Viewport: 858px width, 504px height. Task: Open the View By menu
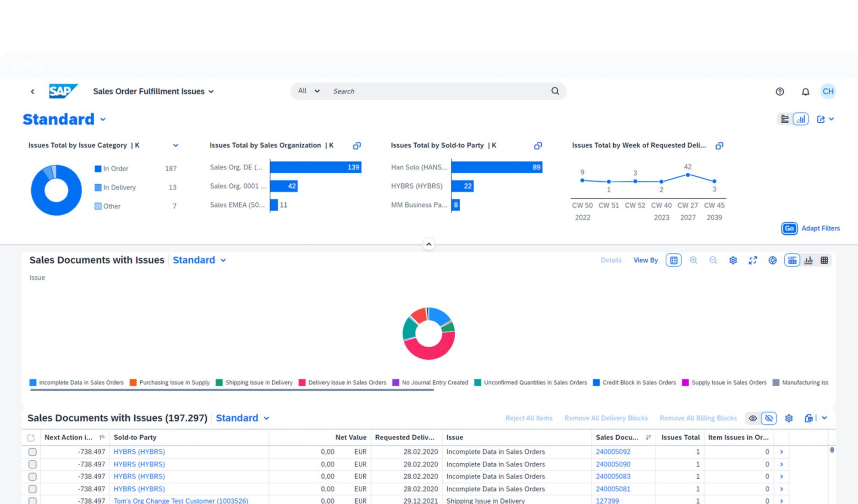(645, 260)
